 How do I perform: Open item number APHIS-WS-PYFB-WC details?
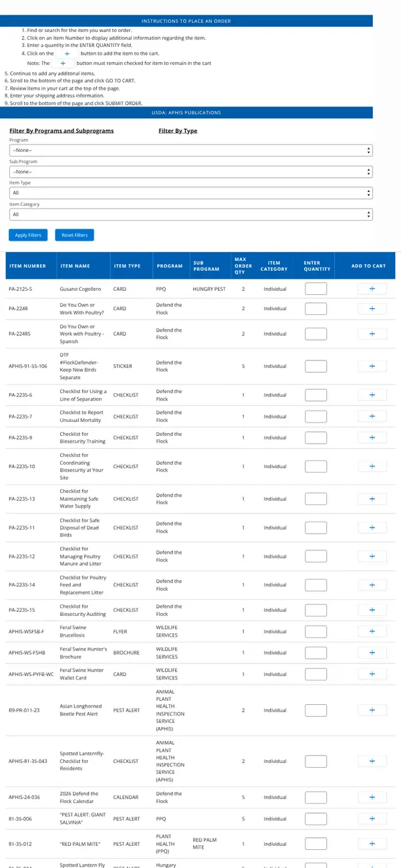pyautogui.click(x=31, y=674)
